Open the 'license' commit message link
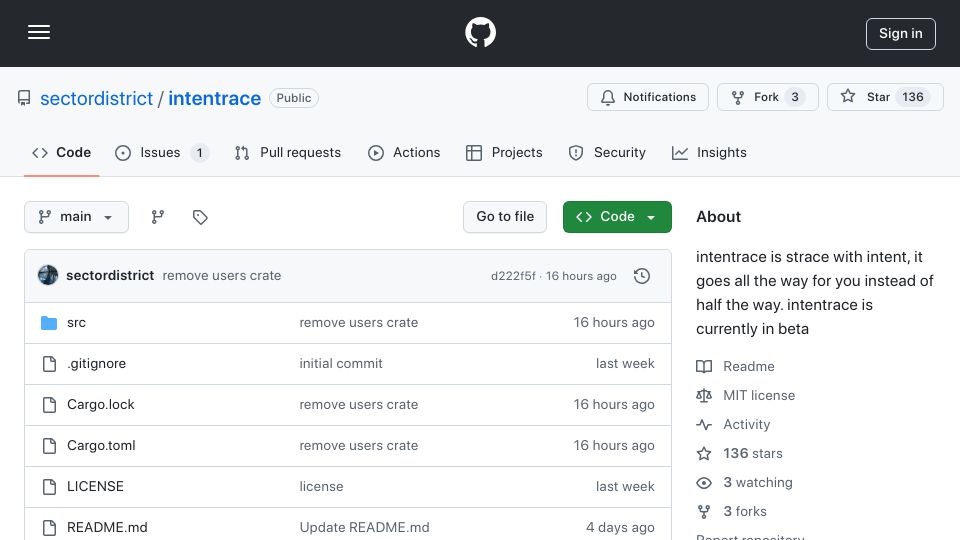960x540 pixels. point(321,487)
